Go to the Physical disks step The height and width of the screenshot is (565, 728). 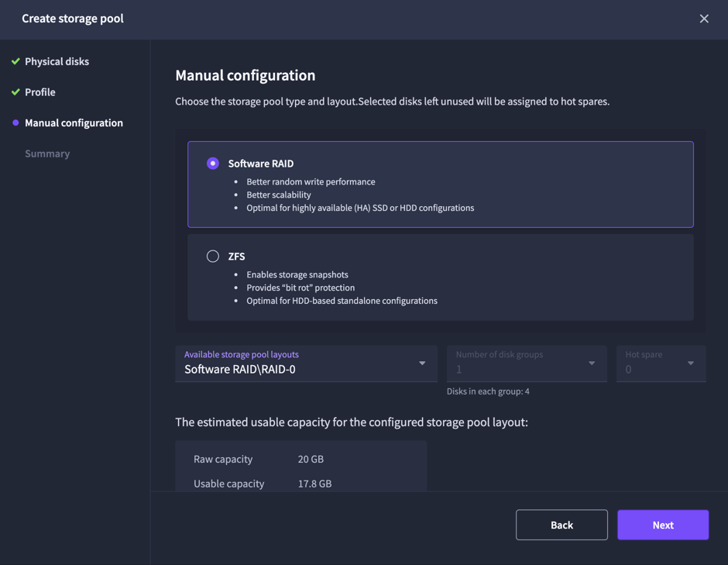(x=57, y=61)
